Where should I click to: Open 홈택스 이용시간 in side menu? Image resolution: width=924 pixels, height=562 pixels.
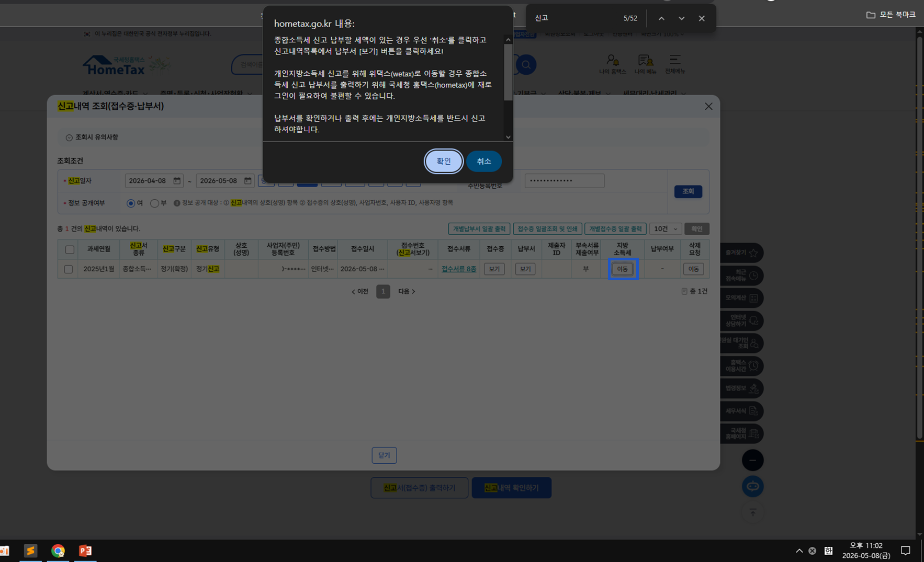[741, 366]
